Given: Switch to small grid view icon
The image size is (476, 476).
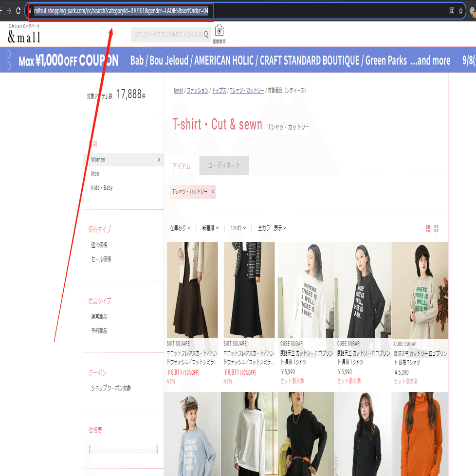Looking at the screenshot, I should 428,228.
